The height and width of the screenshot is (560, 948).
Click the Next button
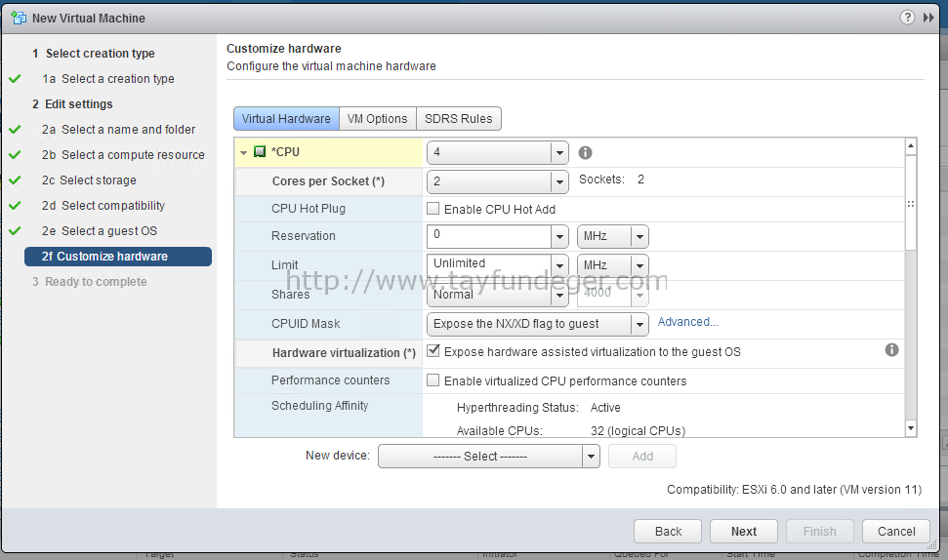tap(744, 531)
